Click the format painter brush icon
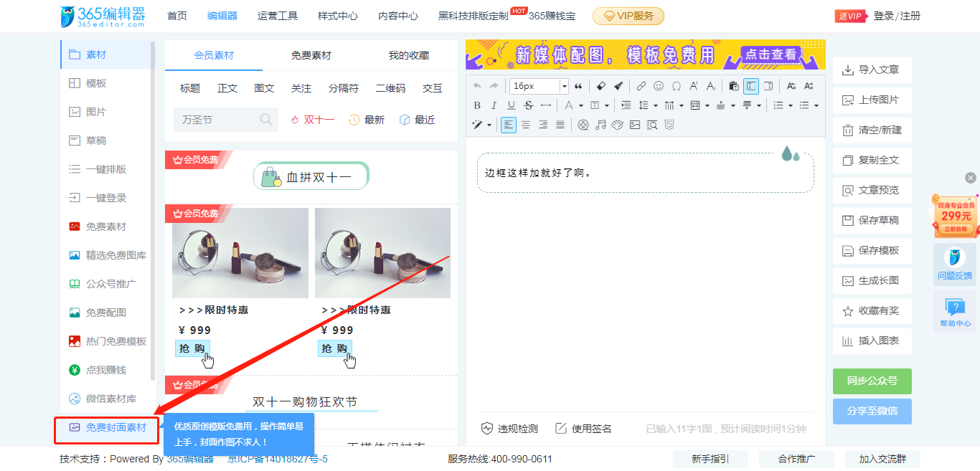This screenshot has height=471, width=980. [x=618, y=86]
